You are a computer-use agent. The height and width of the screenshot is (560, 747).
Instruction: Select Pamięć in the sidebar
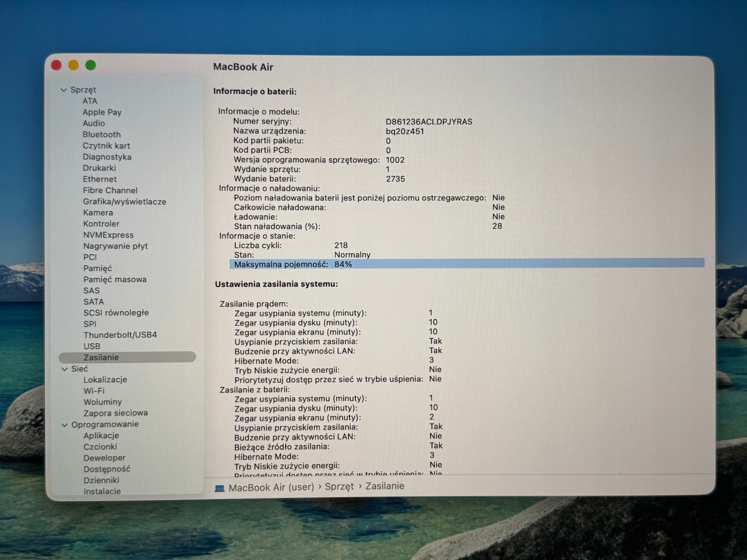[97, 268]
